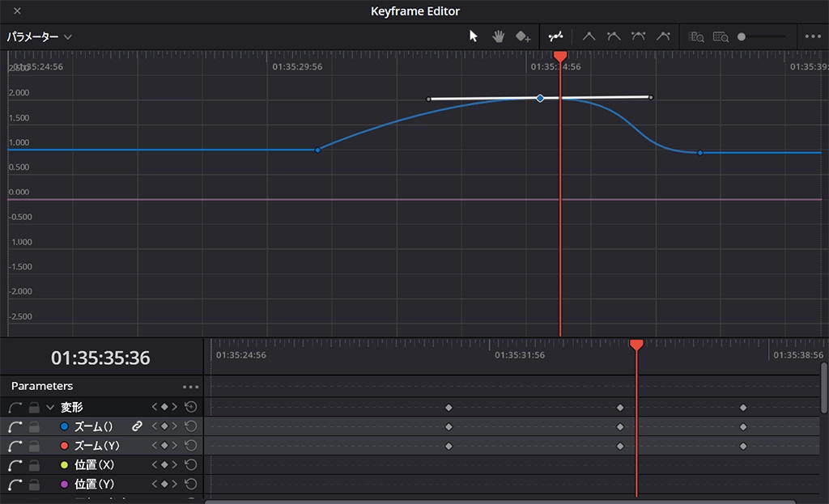This screenshot has width=829, height=504.
Task: Toggle curve display for 位置(Y)
Action: [x=15, y=485]
